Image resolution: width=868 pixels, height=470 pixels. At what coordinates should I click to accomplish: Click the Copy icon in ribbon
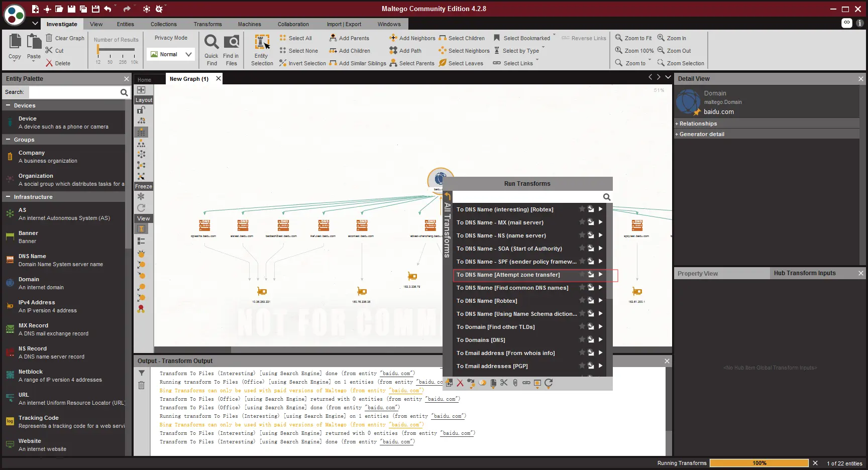[x=15, y=42]
